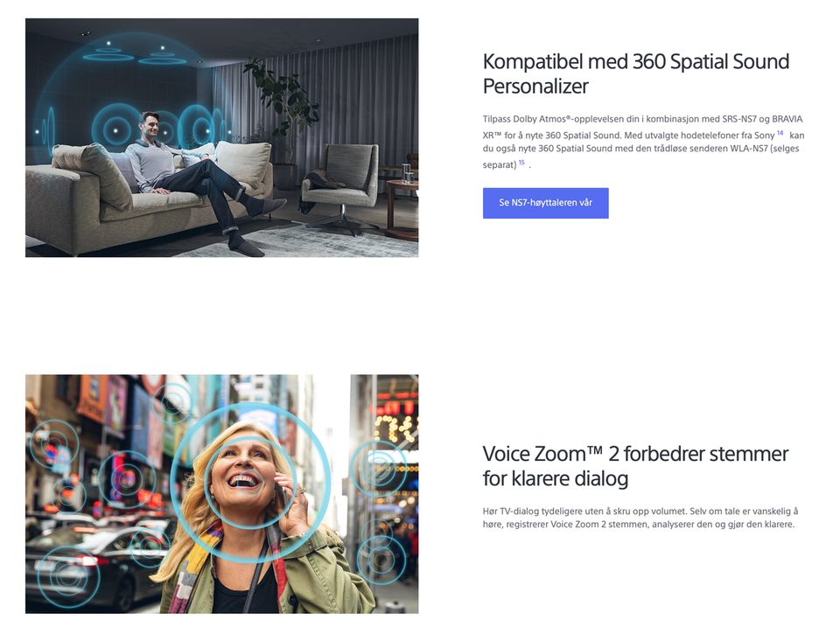
Task: Click the "Hør TV-dialog tydeligere" paragraph
Action: pyautogui.click(x=640, y=518)
